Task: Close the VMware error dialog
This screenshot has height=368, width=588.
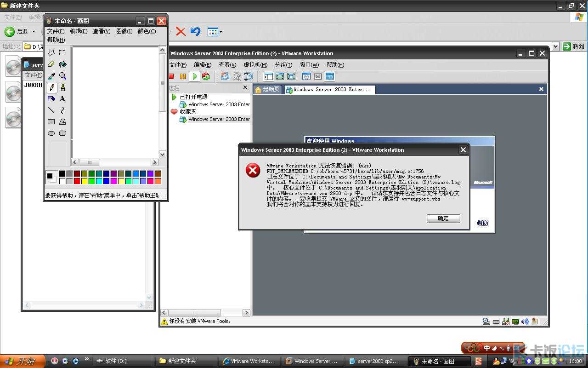Action: 463,149
